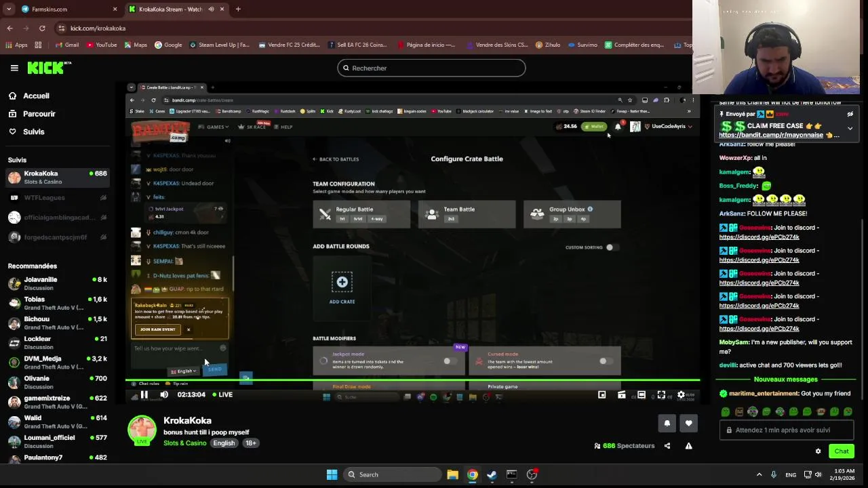Screen dimensions: 868x488
Task: Enter fullscreen mode in the player
Action: (x=661, y=394)
